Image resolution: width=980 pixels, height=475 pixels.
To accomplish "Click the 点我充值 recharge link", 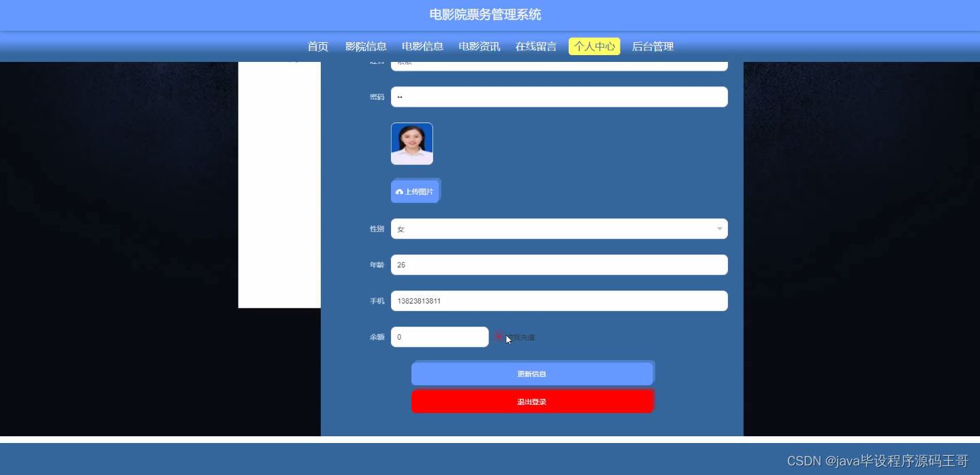I will 521,337.
